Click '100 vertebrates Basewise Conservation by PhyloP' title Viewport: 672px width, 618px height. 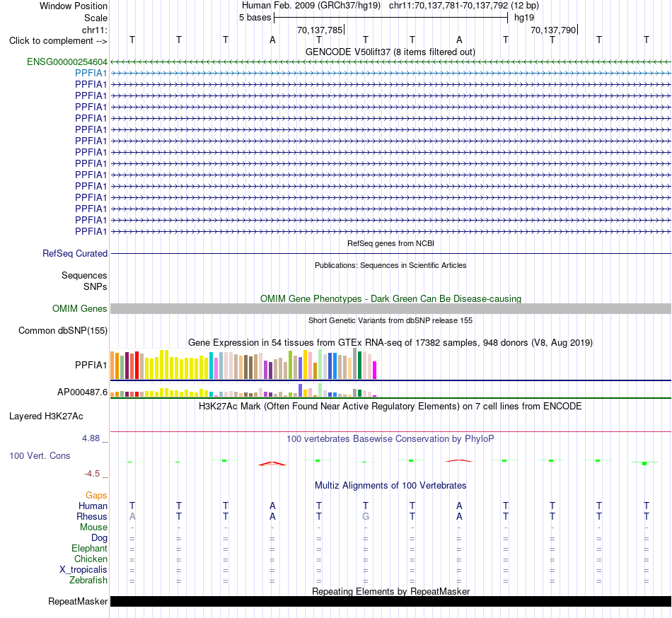(390, 438)
